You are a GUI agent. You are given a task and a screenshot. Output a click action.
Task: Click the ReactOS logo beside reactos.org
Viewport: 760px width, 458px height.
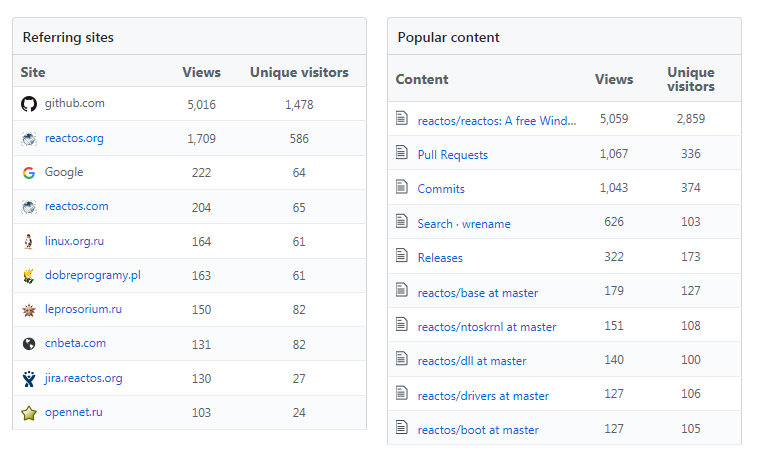point(29,139)
